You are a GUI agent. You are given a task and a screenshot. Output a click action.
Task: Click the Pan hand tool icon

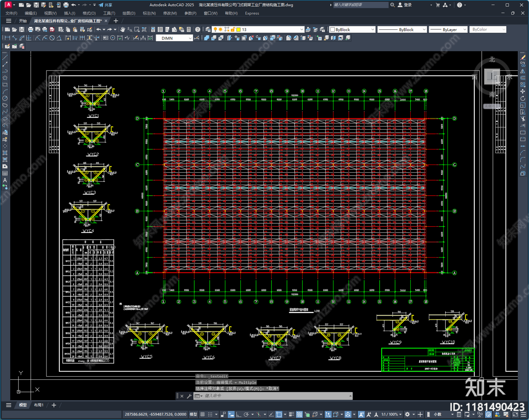tap(123, 29)
